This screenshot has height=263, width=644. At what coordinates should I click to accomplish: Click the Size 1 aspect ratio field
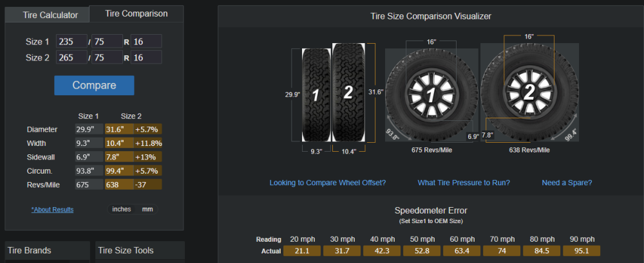coord(107,41)
